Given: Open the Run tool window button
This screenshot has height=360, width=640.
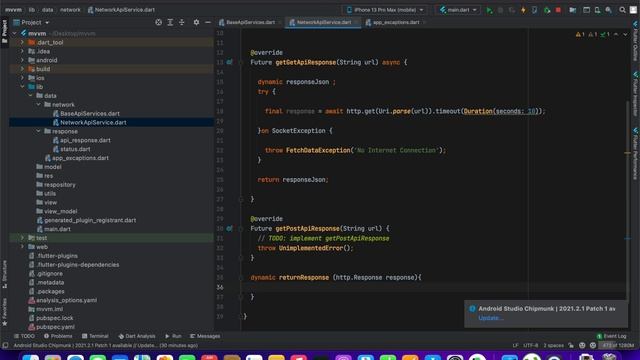Looking at the screenshot, I should coord(173,336).
